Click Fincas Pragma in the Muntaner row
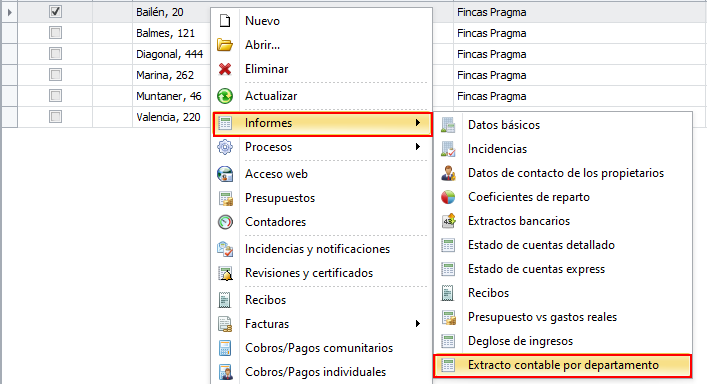The height and width of the screenshot is (384, 707). pyautogui.click(x=491, y=96)
